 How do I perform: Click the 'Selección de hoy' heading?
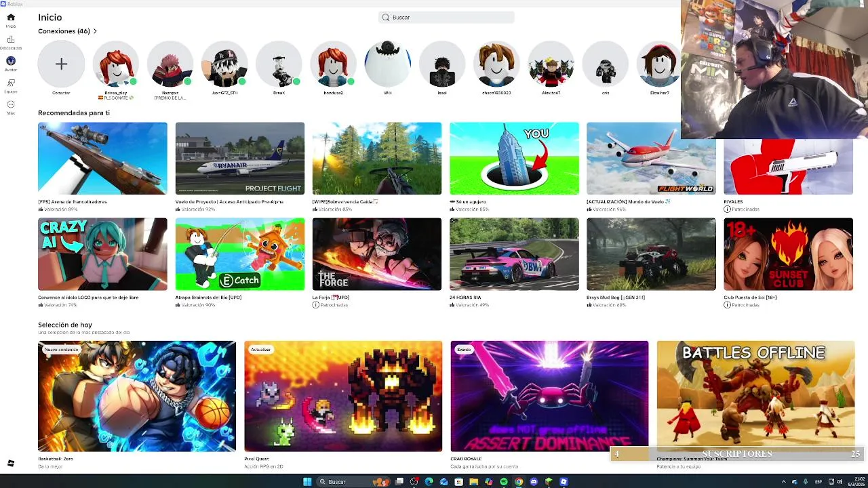tap(65, 325)
